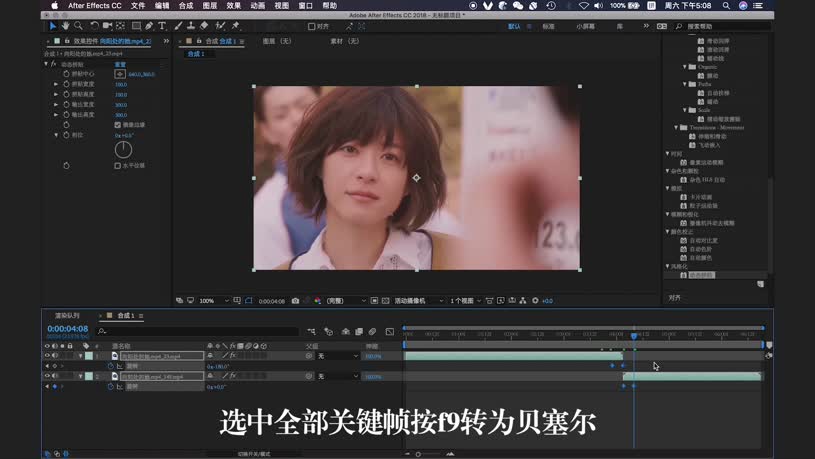The height and width of the screenshot is (459, 815).
Task: Mute audio of layer 1
Action: tap(55, 356)
